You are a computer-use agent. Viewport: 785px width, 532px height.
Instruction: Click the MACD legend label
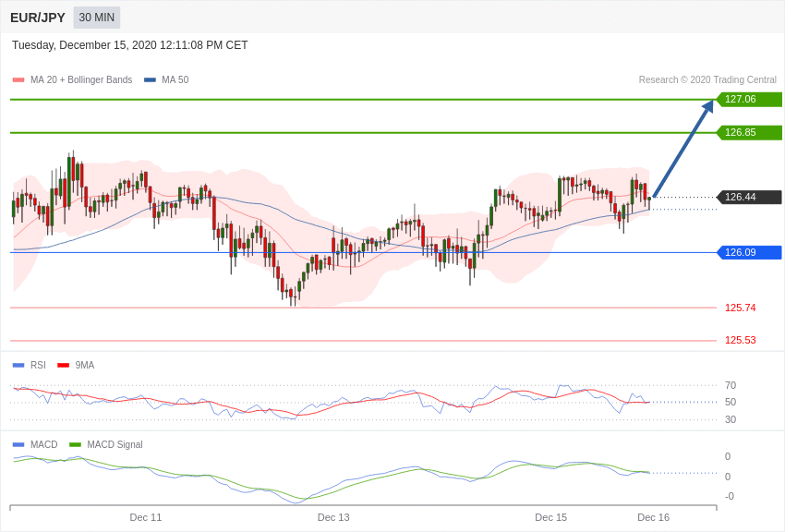pos(44,444)
